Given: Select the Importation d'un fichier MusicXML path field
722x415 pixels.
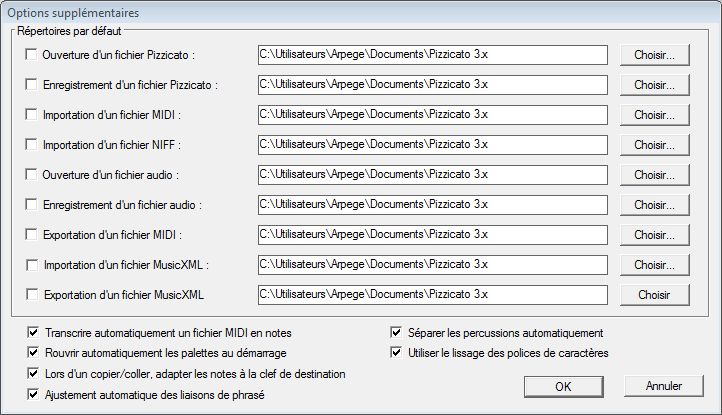Looking at the screenshot, I should click(x=432, y=264).
